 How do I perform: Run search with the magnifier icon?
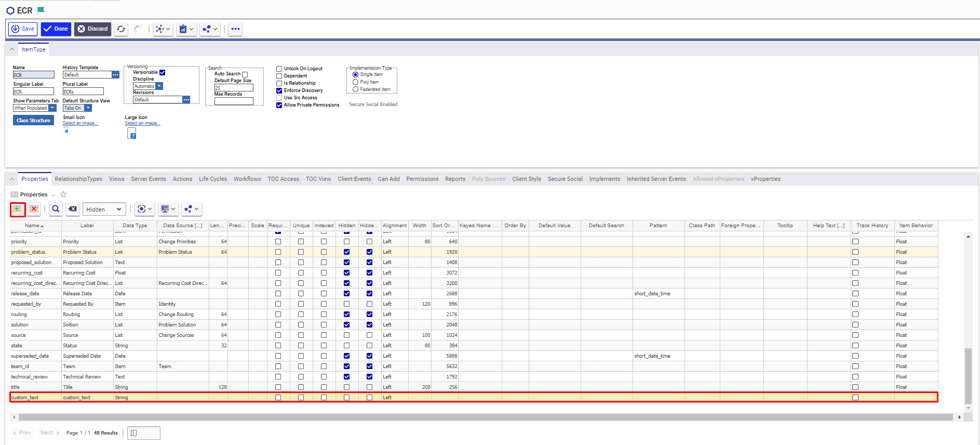pos(56,209)
